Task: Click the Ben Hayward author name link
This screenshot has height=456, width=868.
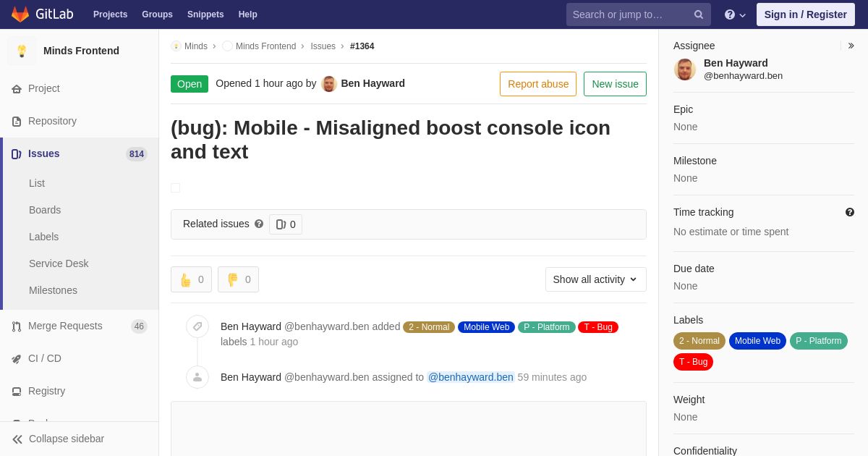Action: pos(373,84)
